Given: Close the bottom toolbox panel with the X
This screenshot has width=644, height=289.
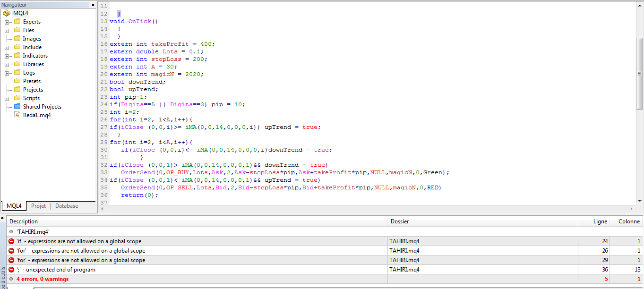Looking at the screenshot, I should coord(2,218).
